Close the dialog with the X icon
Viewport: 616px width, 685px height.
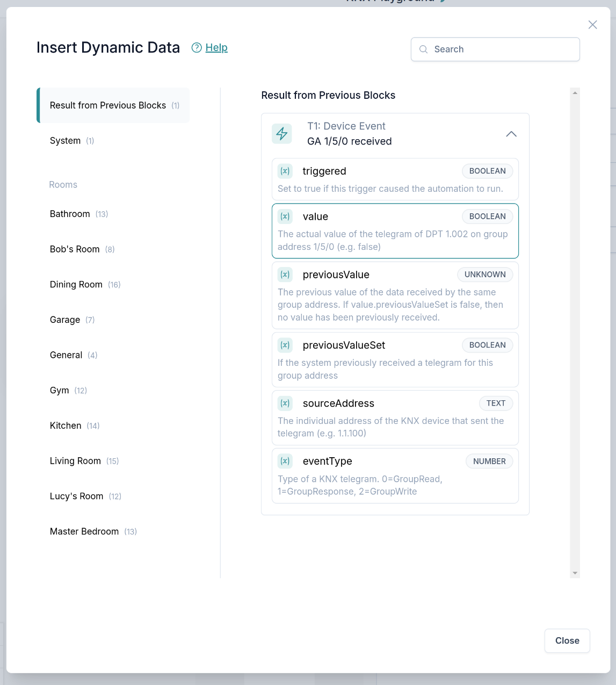pos(592,25)
